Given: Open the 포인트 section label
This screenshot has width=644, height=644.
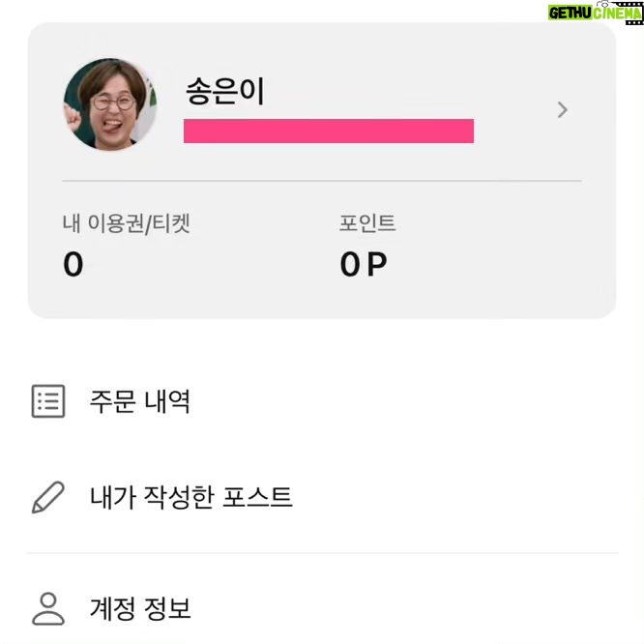Looking at the screenshot, I should click(x=367, y=223).
